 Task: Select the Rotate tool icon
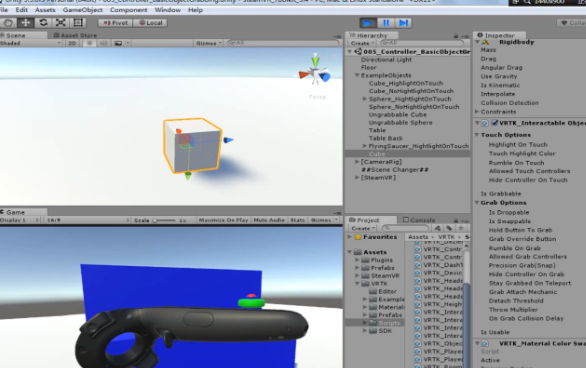(x=43, y=23)
